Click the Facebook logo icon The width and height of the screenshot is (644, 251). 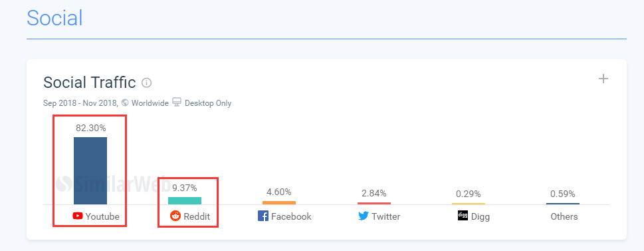pos(263,216)
